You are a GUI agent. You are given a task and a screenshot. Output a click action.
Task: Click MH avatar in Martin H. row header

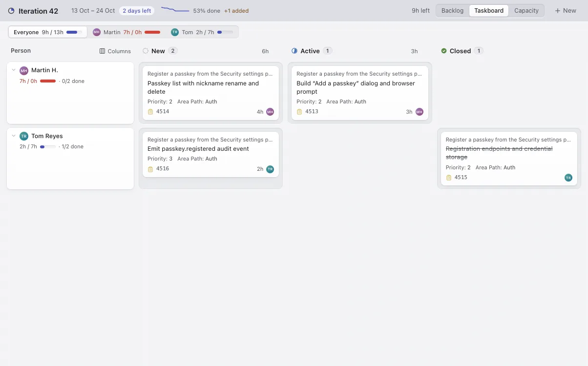click(24, 71)
